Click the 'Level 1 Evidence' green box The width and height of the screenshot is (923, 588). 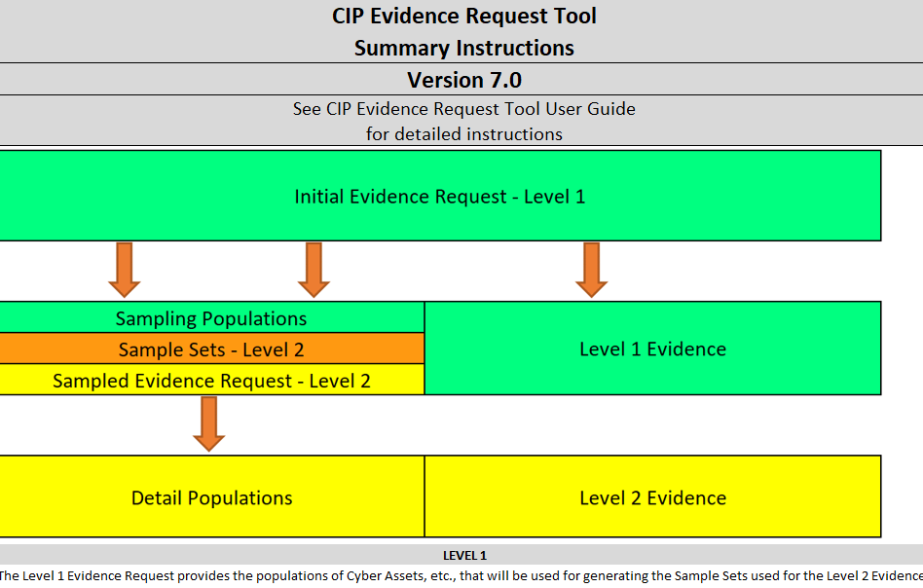tap(652, 348)
